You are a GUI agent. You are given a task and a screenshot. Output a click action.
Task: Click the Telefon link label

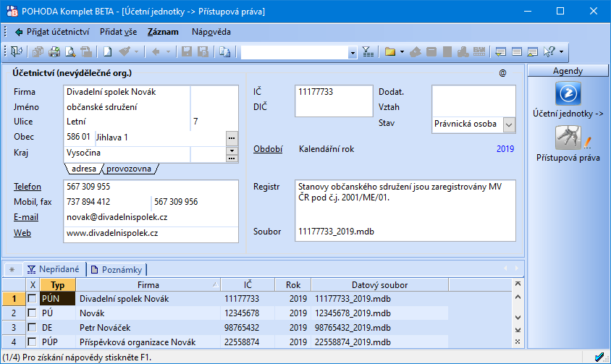[28, 187]
